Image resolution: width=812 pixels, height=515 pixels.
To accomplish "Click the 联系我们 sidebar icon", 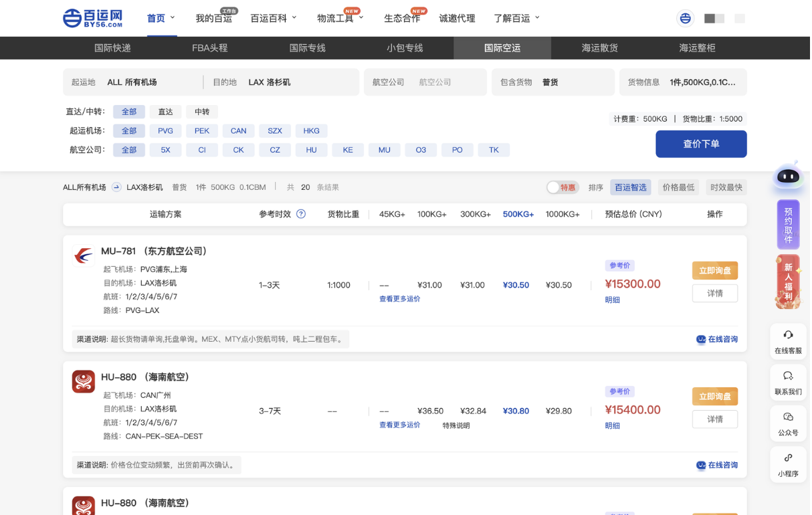I will (x=788, y=377).
